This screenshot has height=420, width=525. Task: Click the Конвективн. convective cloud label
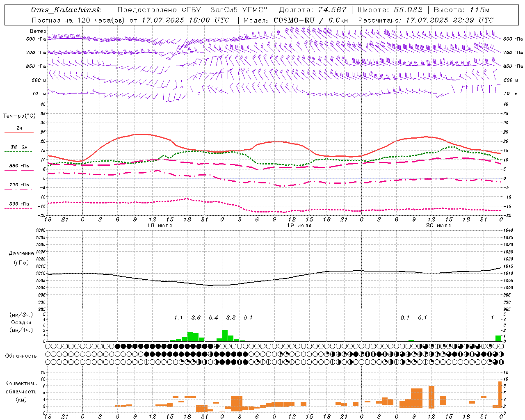point(21,383)
